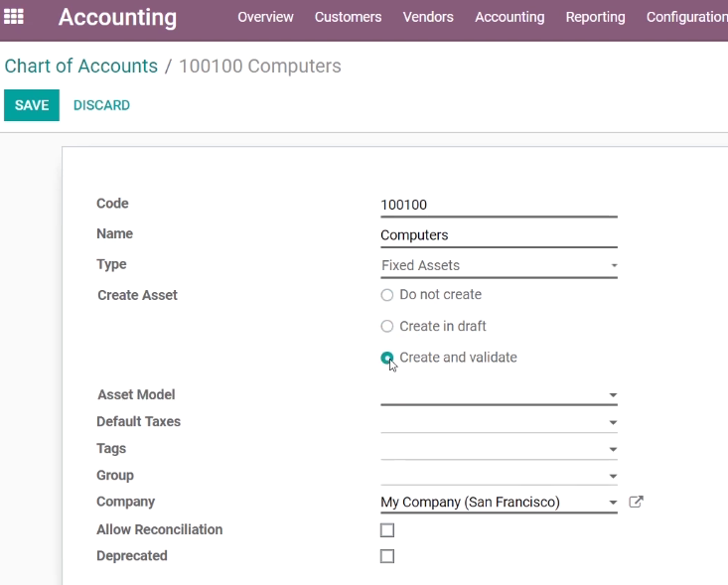Go back to Chart of Accounts breadcrumb

pos(81,66)
